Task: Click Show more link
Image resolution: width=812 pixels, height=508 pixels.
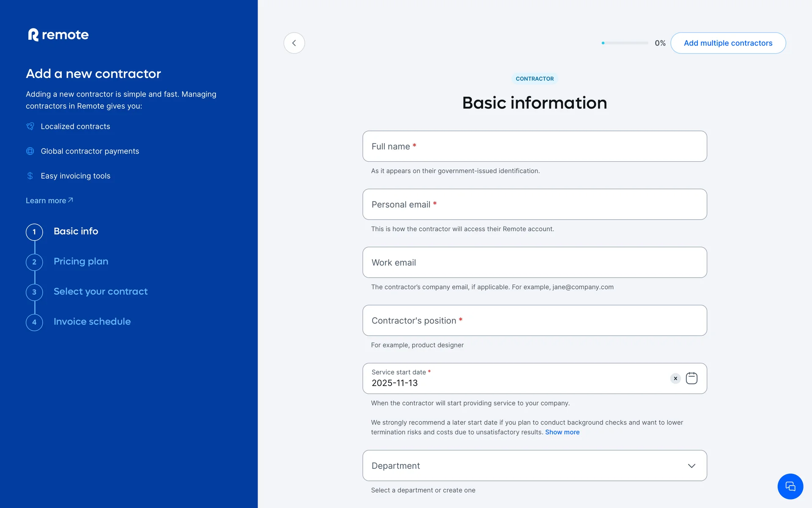Action: point(562,432)
